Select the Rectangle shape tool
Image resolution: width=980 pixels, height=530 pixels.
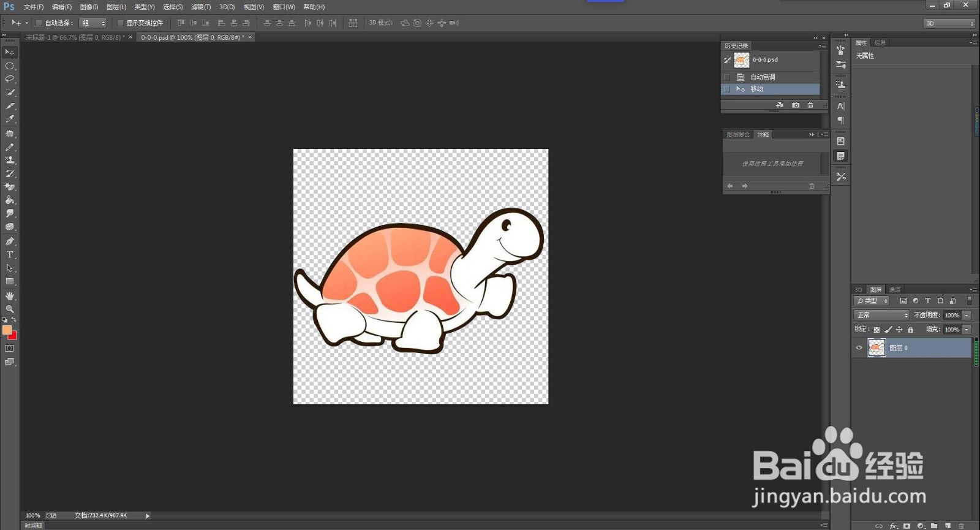(x=9, y=282)
